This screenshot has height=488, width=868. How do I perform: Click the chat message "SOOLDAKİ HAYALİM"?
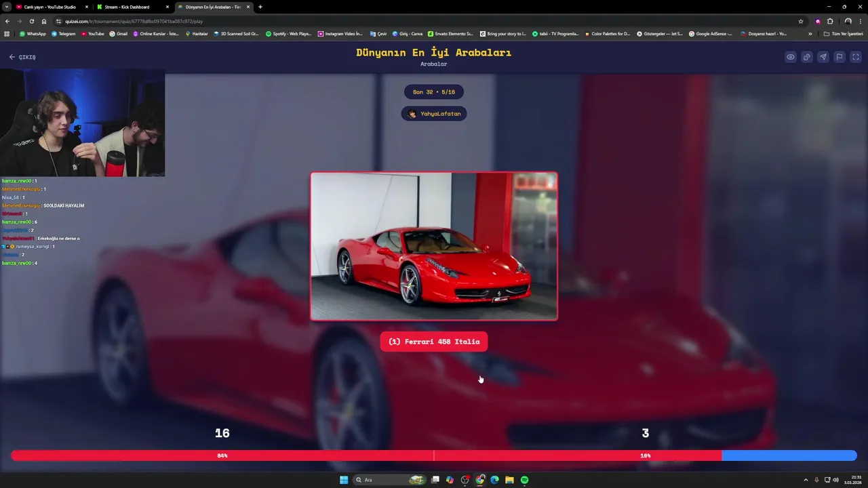pos(64,205)
